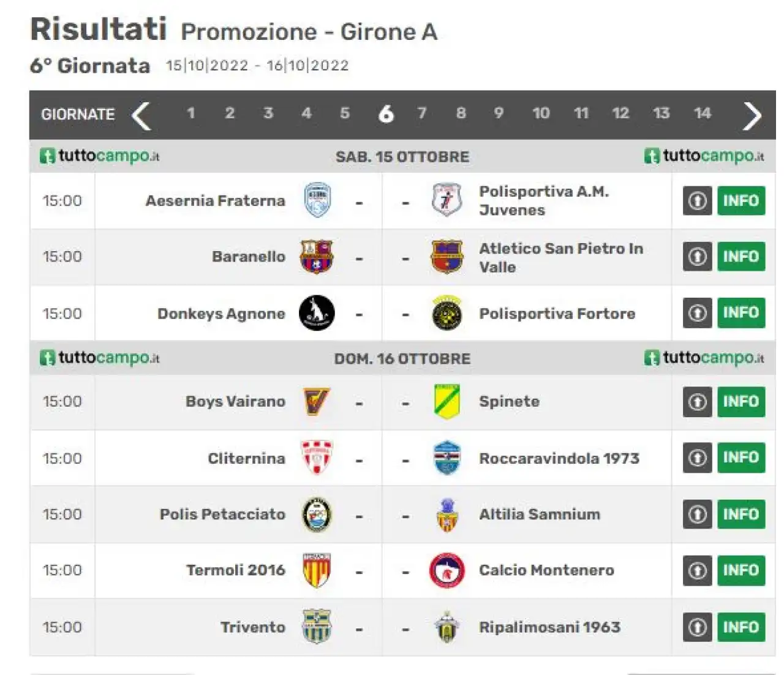
Task: Open the Baranello team crest
Action: (x=316, y=257)
